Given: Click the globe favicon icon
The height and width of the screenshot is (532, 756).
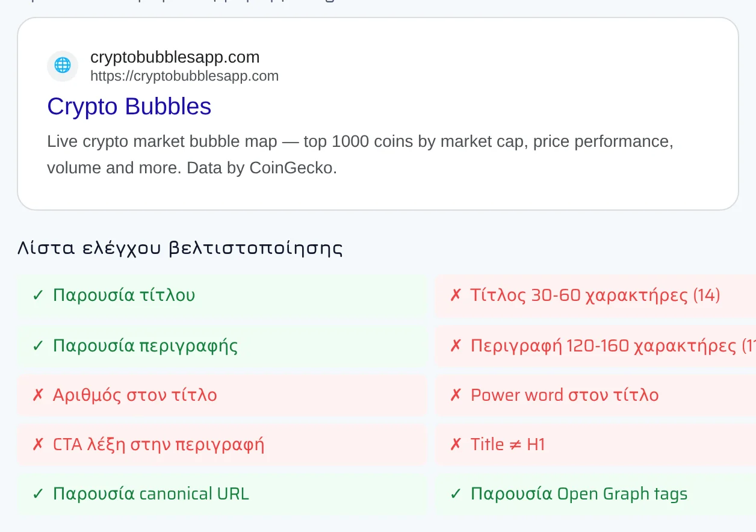Looking at the screenshot, I should coord(63,66).
